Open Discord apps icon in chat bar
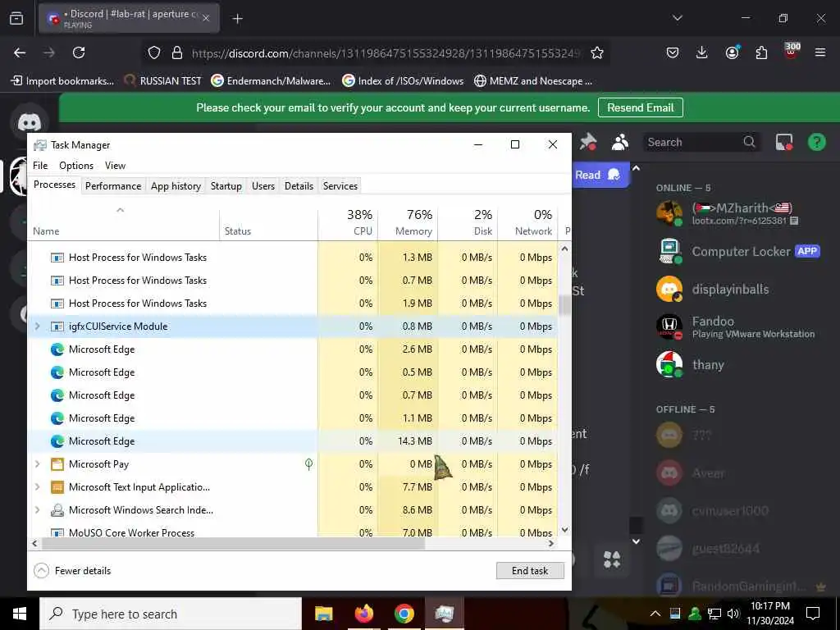840x630 pixels. pos(612,559)
